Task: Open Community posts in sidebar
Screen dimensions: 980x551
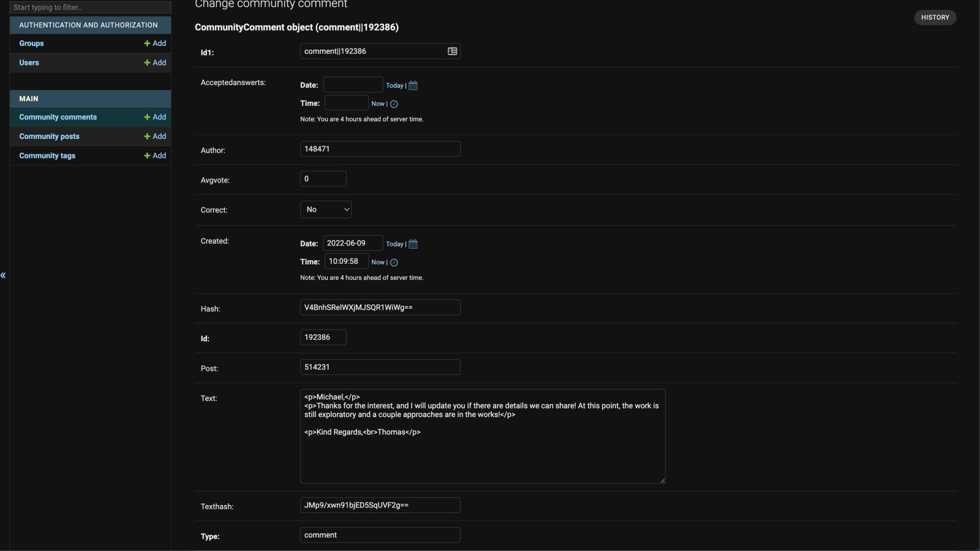Action: point(49,137)
